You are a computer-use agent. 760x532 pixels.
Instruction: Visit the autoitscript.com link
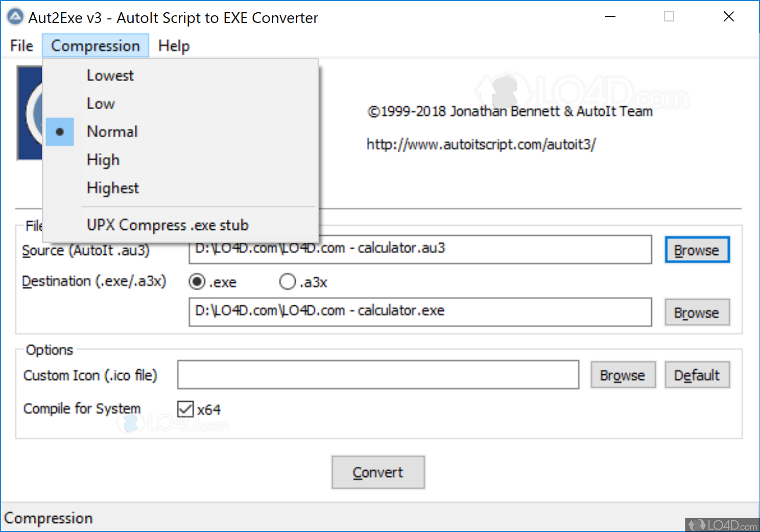[x=481, y=144]
